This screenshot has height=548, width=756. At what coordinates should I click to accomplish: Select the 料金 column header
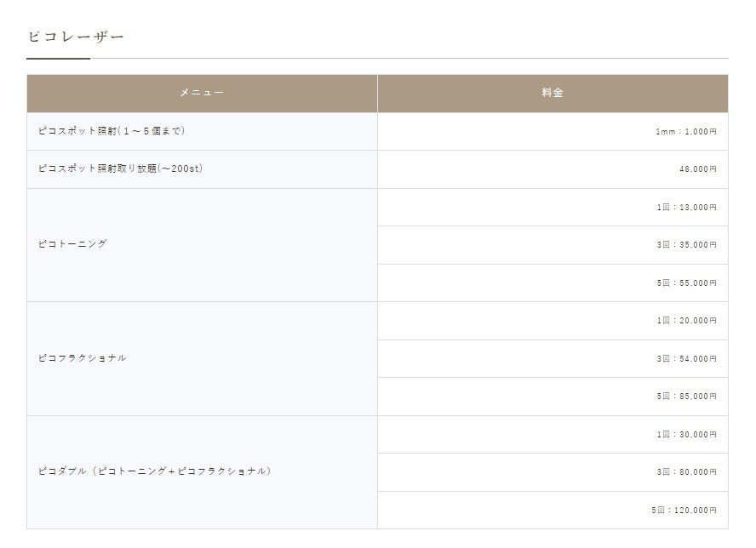tap(553, 93)
